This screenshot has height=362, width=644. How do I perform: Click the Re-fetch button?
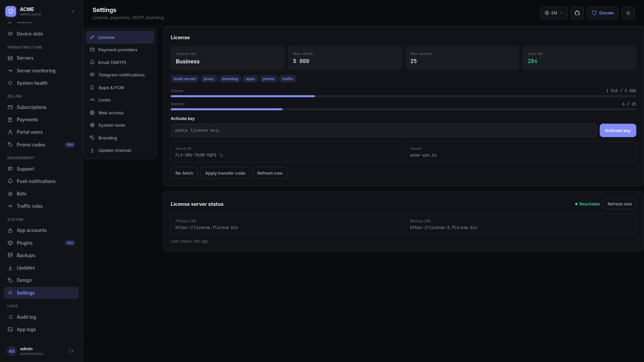(x=184, y=173)
